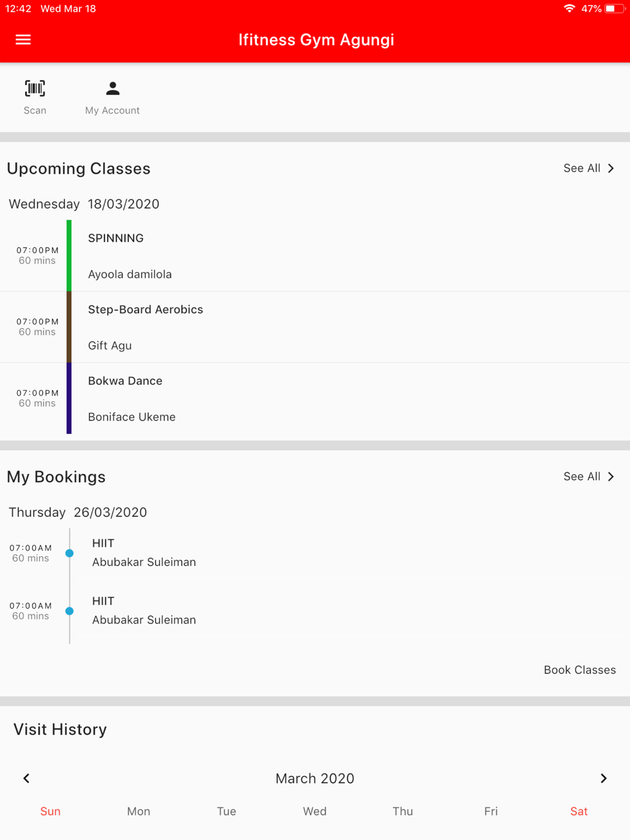Expand Upcoming Classes with See All chevron
The image size is (630, 840).
click(611, 168)
